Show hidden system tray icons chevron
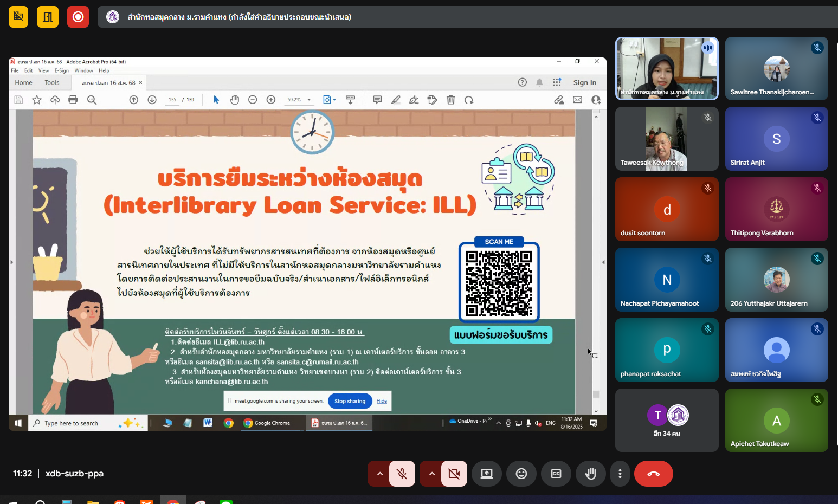The width and height of the screenshot is (838, 504). pyautogui.click(x=499, y=423)
